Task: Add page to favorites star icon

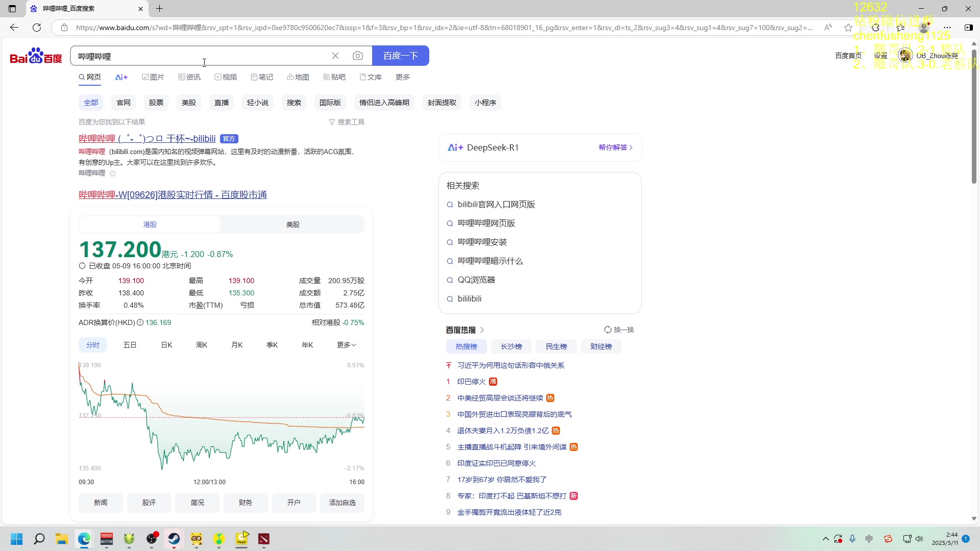Action: (x=848, y=28)
